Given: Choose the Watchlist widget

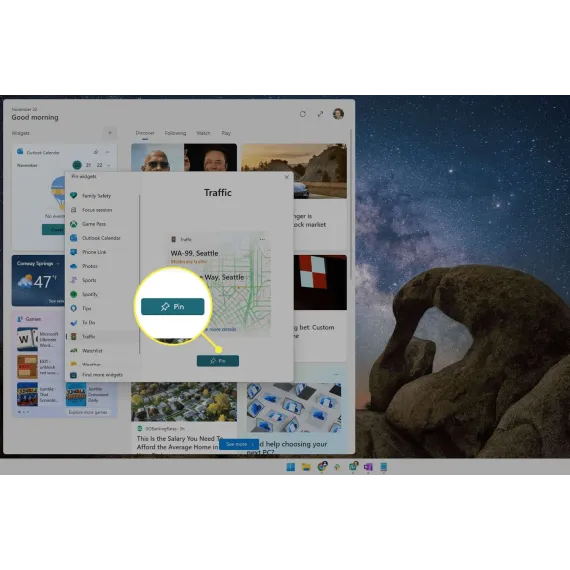Looking at the screenshot, I should click(x=103, y=351).
